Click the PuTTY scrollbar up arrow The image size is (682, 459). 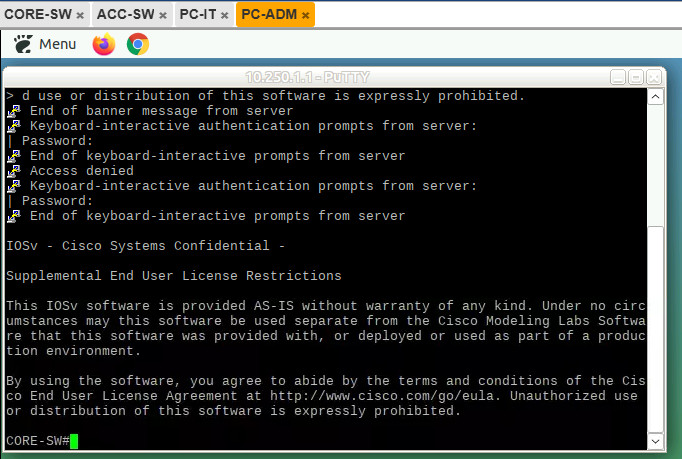655,96
